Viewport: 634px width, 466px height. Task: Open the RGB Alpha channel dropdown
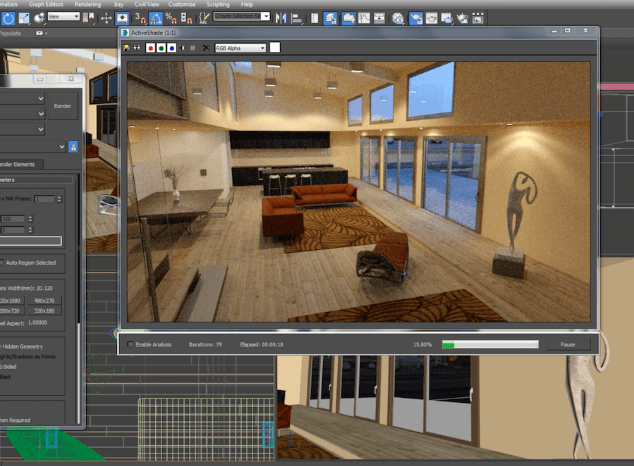(240, 47)
